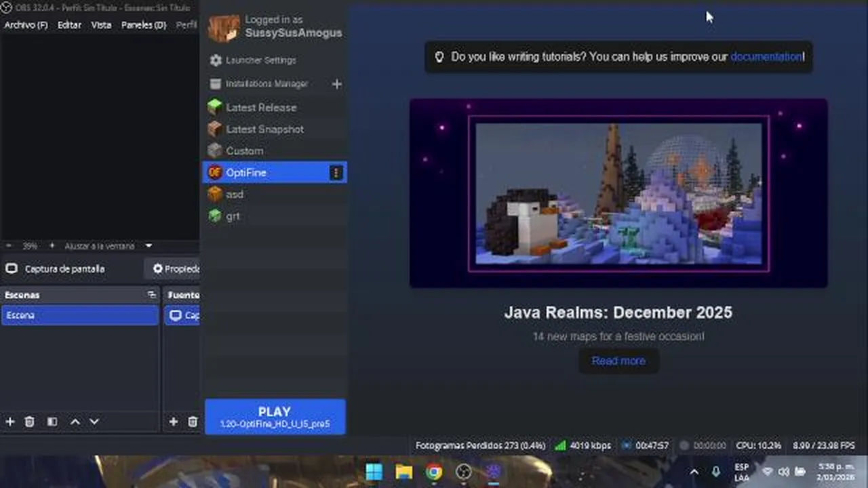Select the grt installation
The width and height of the screenshot is (868, 488).
[x=275, y=216]
